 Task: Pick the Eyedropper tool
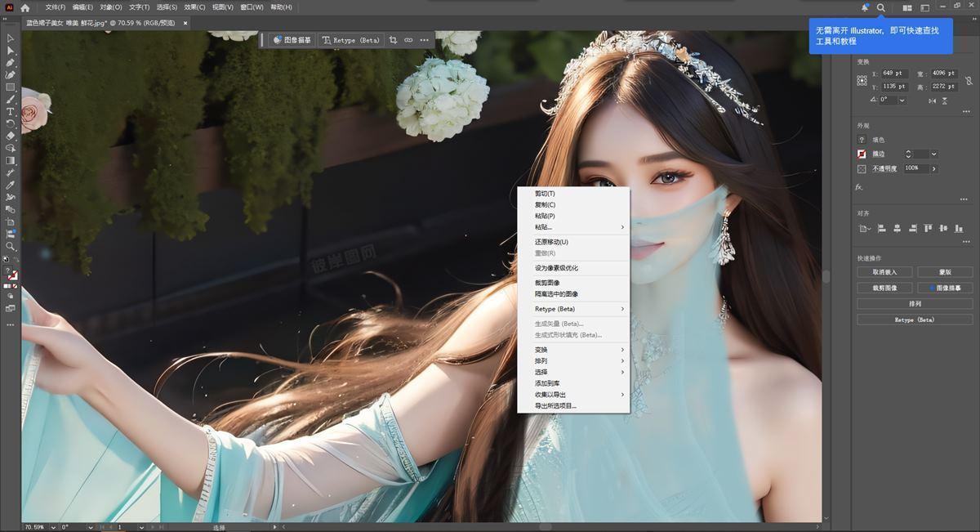[11, 185]
